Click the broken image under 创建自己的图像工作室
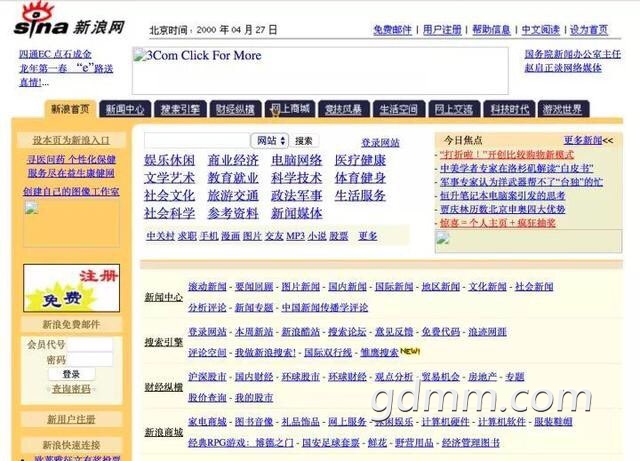 30,209
